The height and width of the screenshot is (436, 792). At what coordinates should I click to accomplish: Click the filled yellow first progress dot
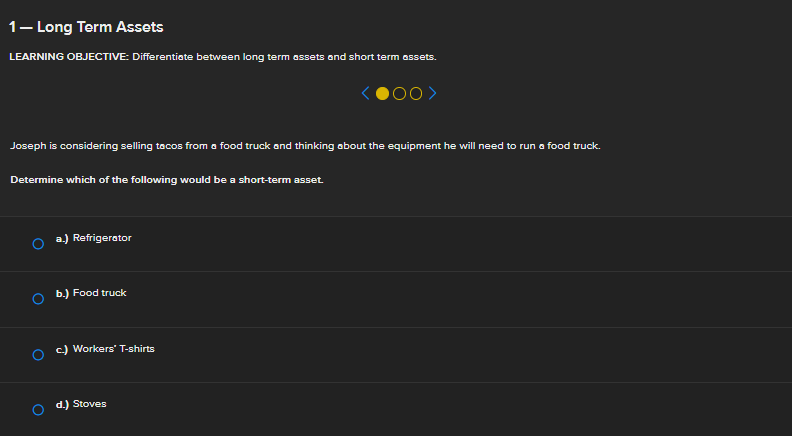pyautogui.click(x=383, y=94)
